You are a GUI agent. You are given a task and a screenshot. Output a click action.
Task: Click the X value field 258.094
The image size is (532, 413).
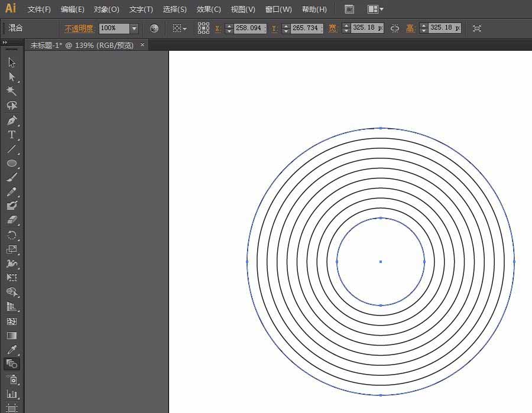click(250, 28)
